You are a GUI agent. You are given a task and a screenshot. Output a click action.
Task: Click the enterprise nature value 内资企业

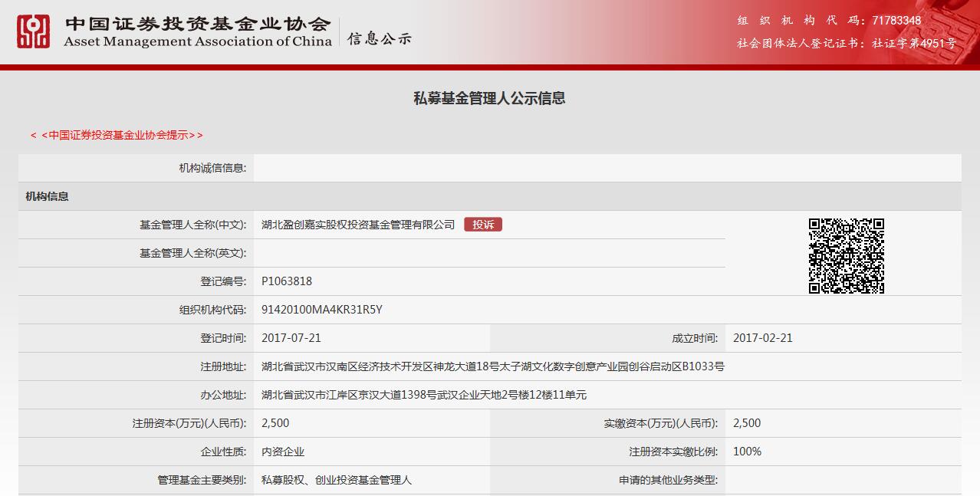283,452
